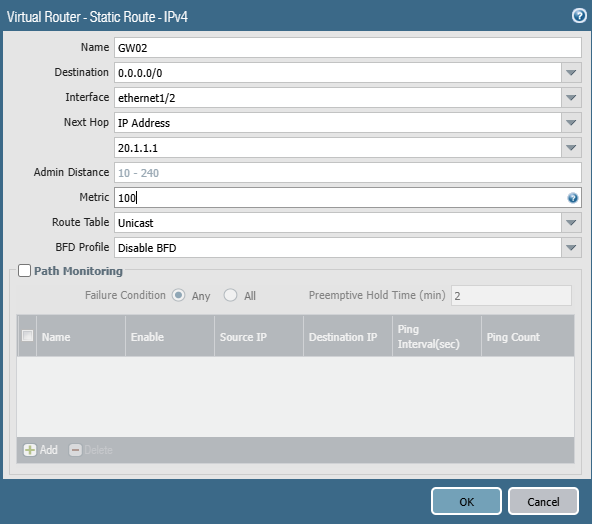Click the 20.1.1.1 address field
The image size is (592, 524).
[x=338, y=148]
